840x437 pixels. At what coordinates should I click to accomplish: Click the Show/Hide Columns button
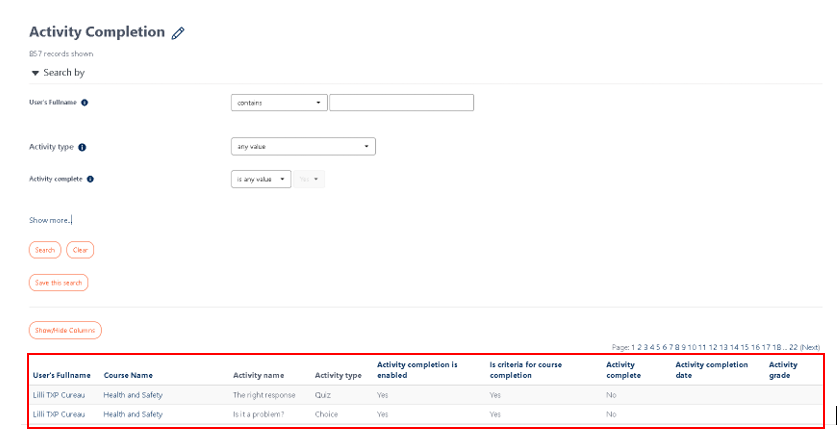[65, 330]
